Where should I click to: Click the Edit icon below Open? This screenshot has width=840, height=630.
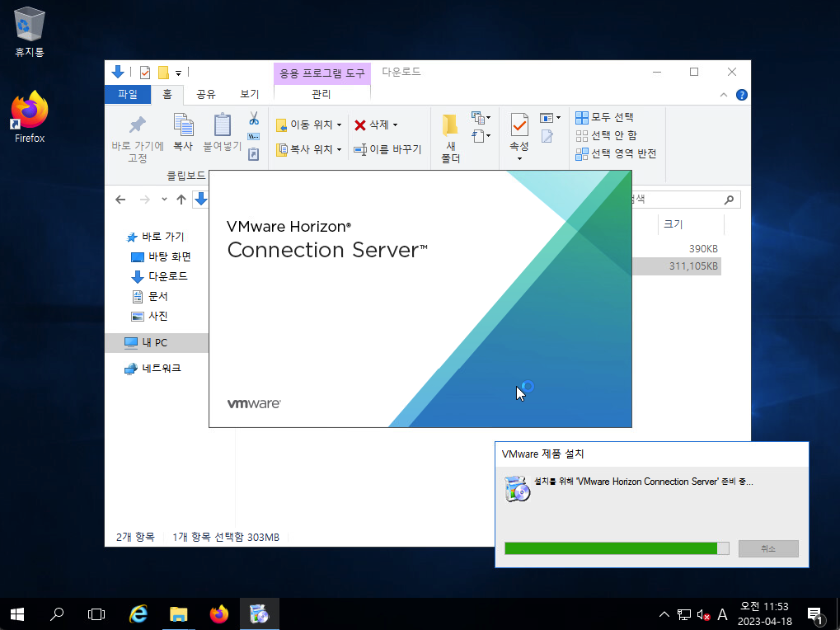547,136
